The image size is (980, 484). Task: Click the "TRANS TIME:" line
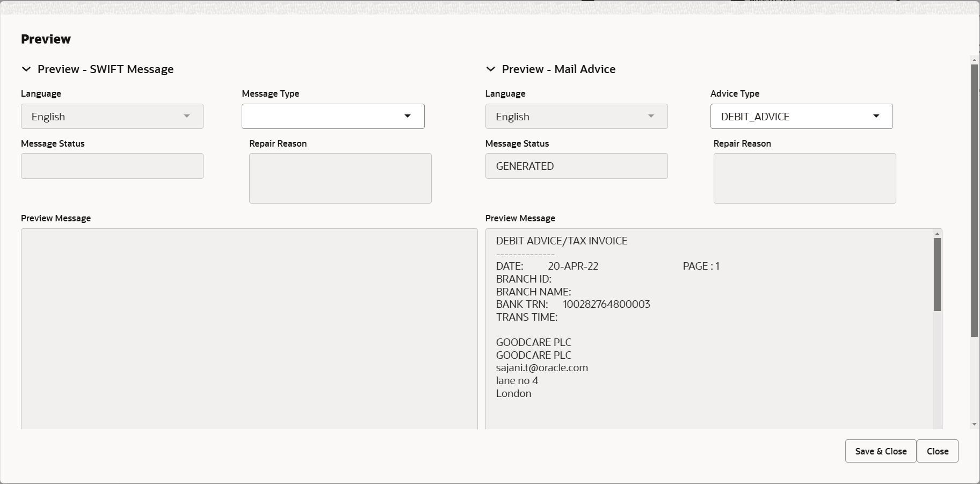pyautogui.click(x=527, y=317)
